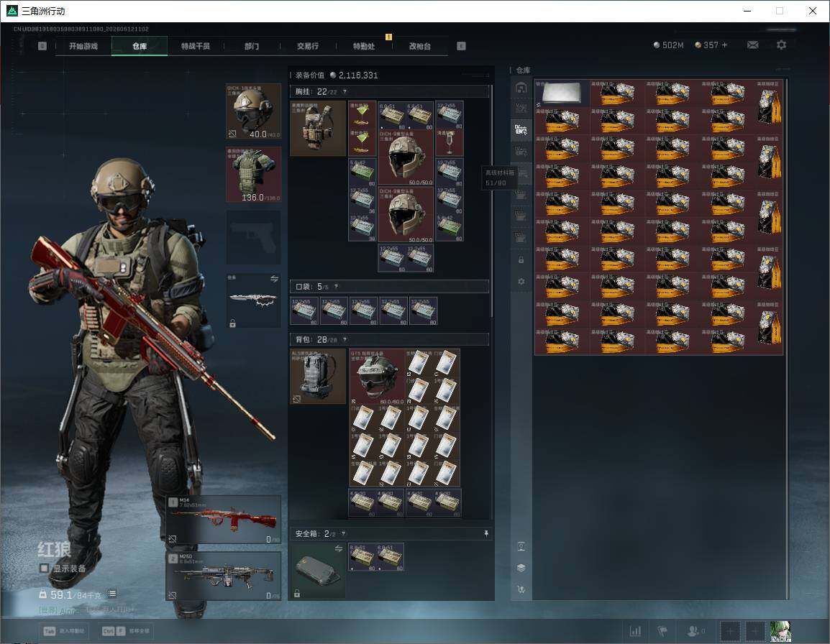Click the first squad invite plus slot
The image size is (830, 644).
point(730,631)
